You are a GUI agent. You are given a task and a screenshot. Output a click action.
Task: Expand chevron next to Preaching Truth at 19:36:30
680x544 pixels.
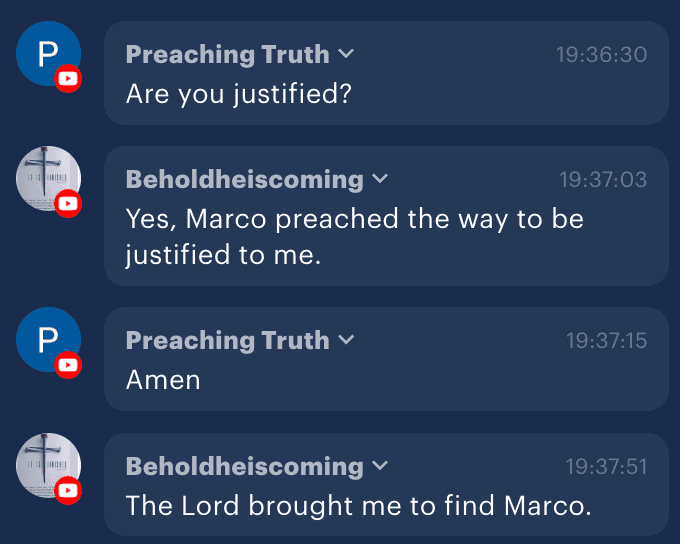click(x=346, y=53)
